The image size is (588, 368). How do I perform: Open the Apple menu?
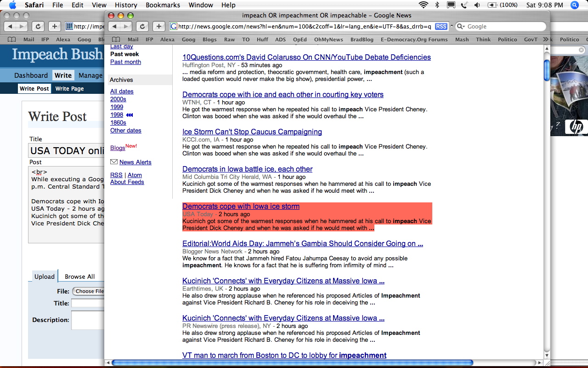click(x=12, y=5)
